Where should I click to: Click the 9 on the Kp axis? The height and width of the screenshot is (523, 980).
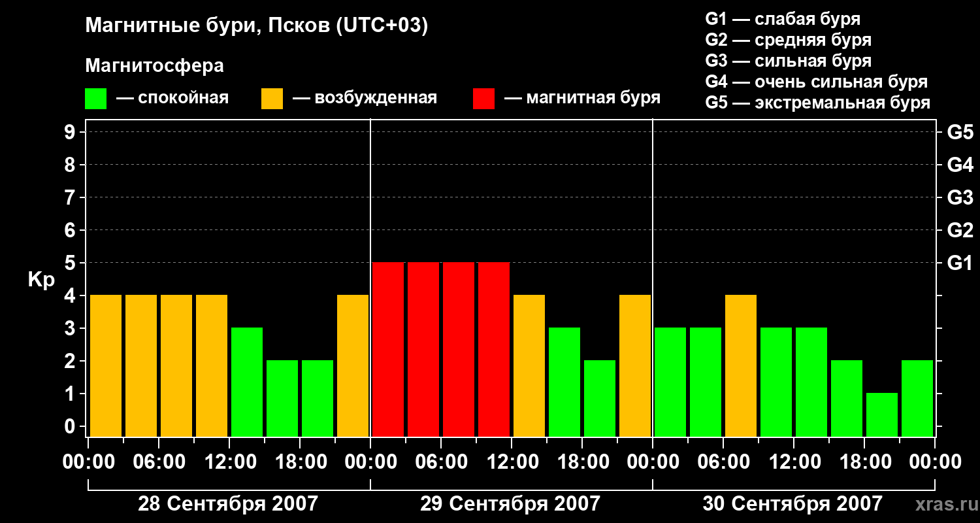point(71,133)
